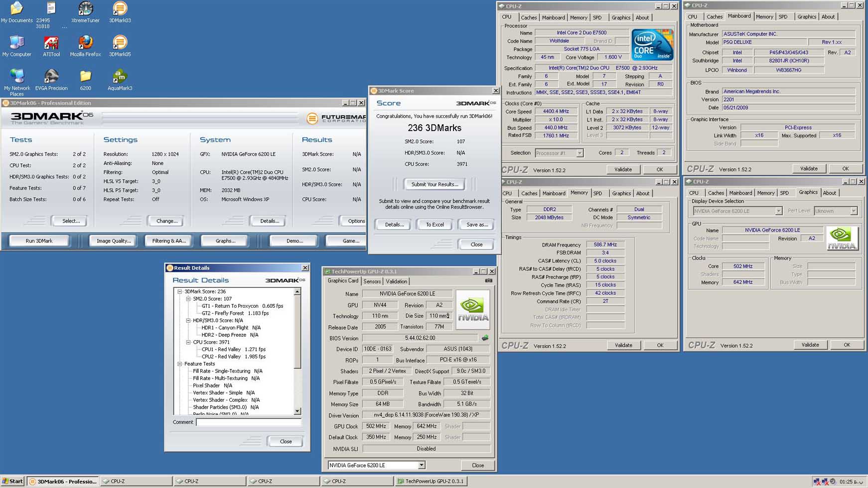Launch the 3DMark05 desktop shortcut
Screen dimensions: 868x488
120,46
